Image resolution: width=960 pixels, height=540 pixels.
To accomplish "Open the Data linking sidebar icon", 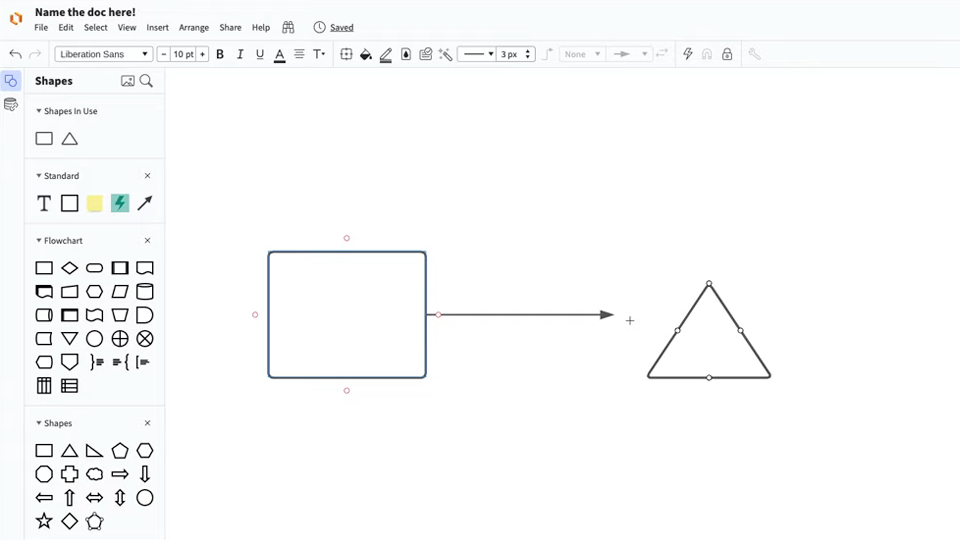I will click(x=11, y=105).
